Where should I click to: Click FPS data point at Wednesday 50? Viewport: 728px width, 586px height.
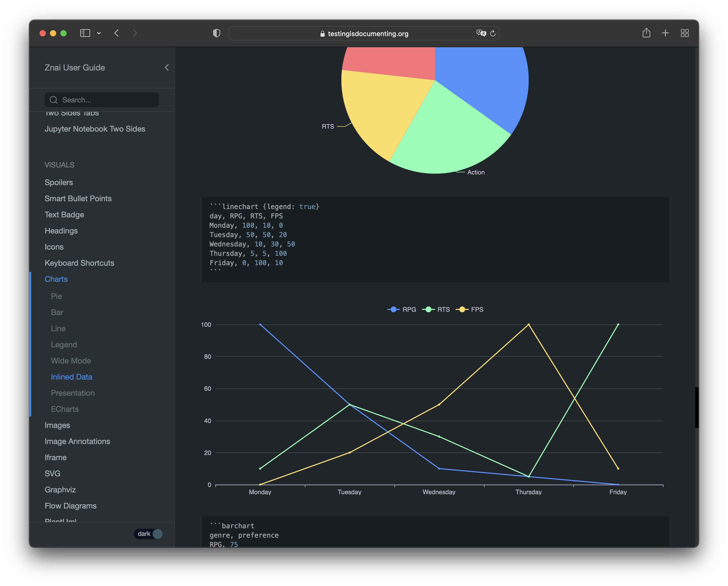tap(439, 404)
